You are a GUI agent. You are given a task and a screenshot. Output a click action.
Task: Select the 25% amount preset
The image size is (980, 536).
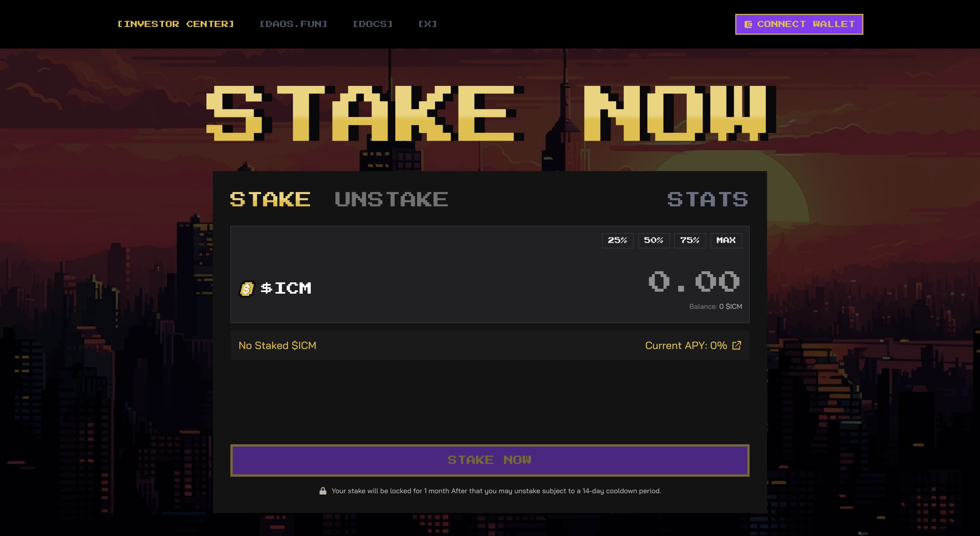tap(617, 240)
